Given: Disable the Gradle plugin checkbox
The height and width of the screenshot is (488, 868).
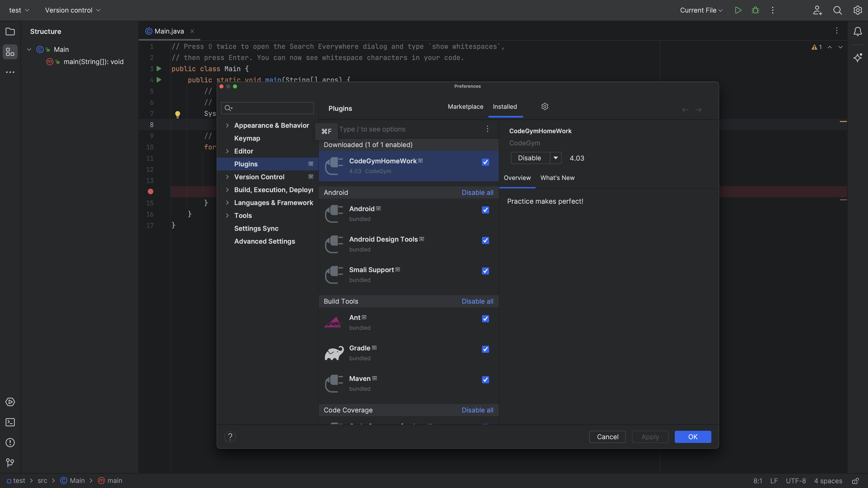Looking at the screenshot, I should pyautogui.click(x=485, y=349).
